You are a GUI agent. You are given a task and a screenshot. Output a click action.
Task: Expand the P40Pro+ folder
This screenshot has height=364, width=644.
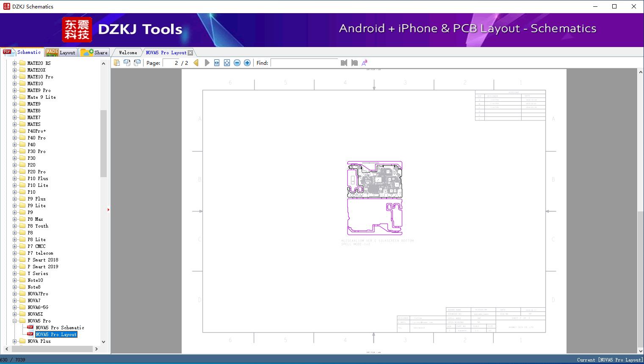pos(15,131)
